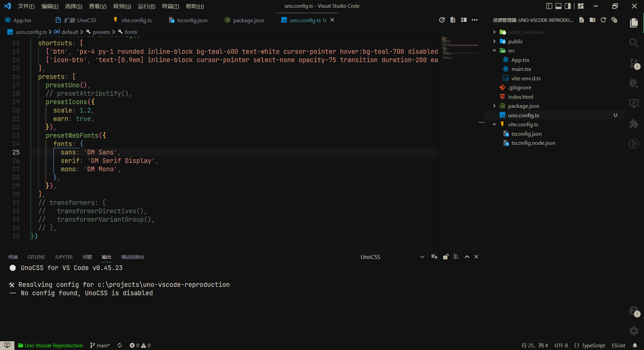Open the Explorer view in activity bar
Image resolution: width=644 pixels, height=350 pixels.
coord(634,23)
